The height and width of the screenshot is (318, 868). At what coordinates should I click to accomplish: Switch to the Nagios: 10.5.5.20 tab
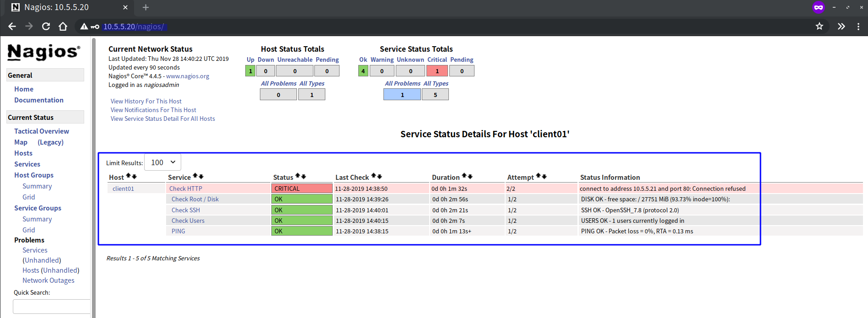[69, 7]
